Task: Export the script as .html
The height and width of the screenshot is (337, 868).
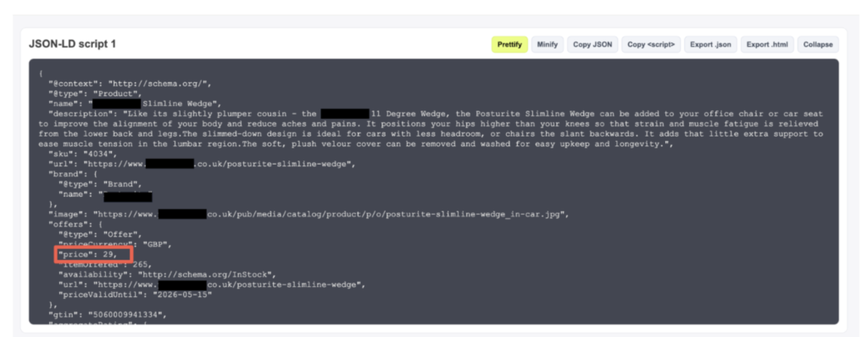Action: [766, 45]
